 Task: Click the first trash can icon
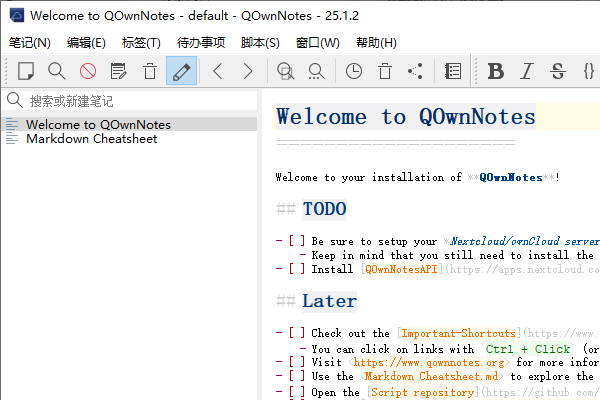coord(150,71)
